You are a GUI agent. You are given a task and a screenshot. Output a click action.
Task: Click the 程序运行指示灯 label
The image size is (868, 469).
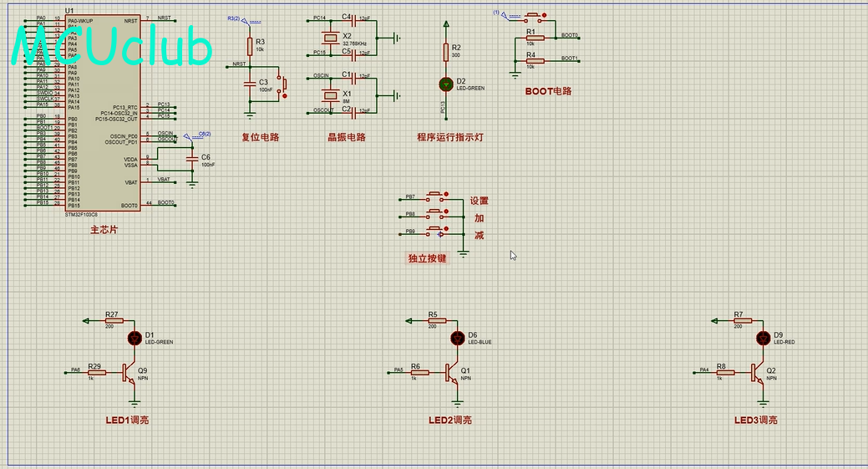450,137
